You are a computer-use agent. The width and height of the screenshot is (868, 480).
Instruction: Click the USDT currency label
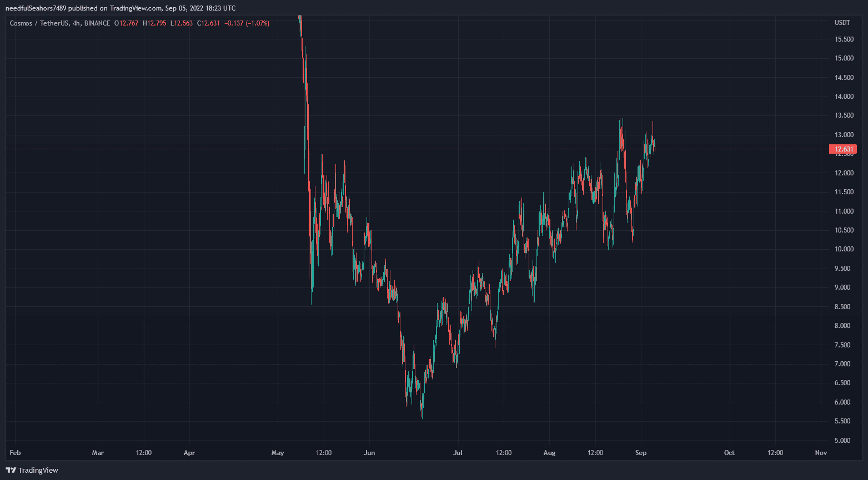[x=842, y=23]
